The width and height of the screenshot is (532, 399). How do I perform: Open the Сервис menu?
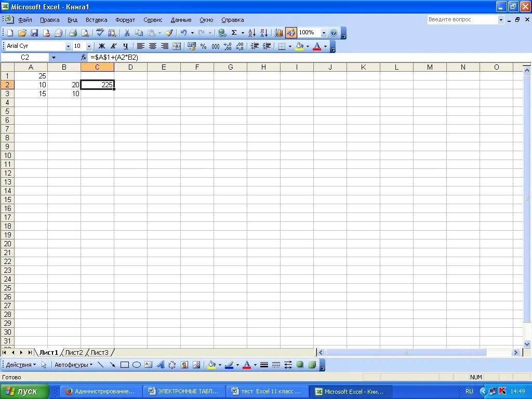click(152, 20)
